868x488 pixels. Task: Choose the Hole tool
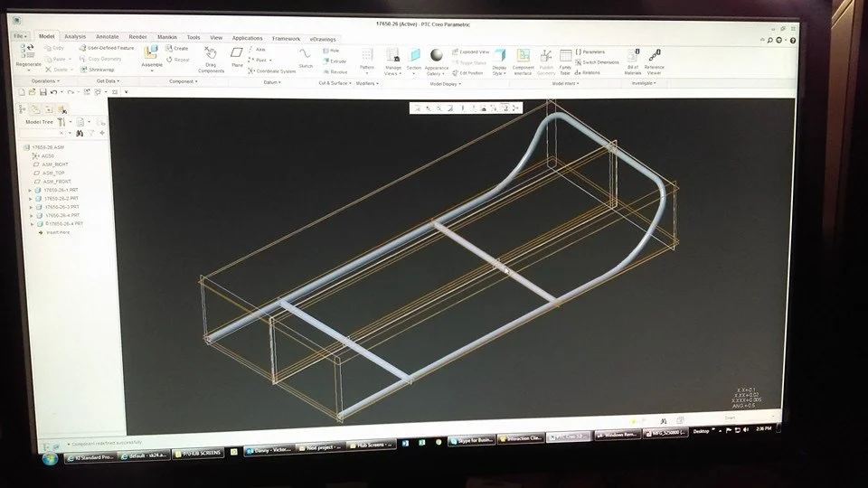331,51
